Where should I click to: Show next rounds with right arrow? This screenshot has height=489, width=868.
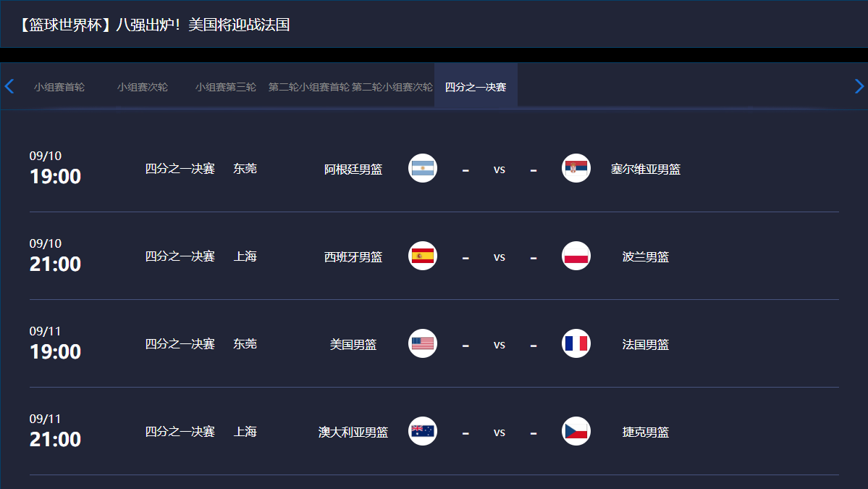(859, 86)
